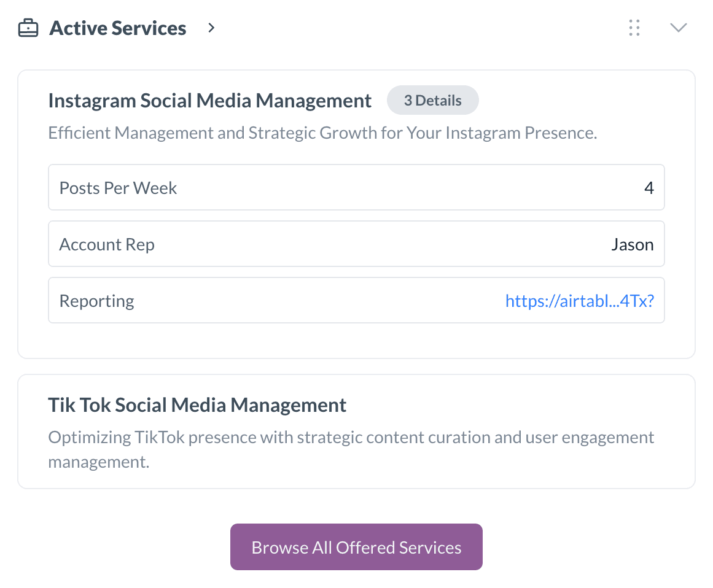Screen dimensions: 713x588
Task: Click the name Jason in Account Rep
Action: pos(633,244)
